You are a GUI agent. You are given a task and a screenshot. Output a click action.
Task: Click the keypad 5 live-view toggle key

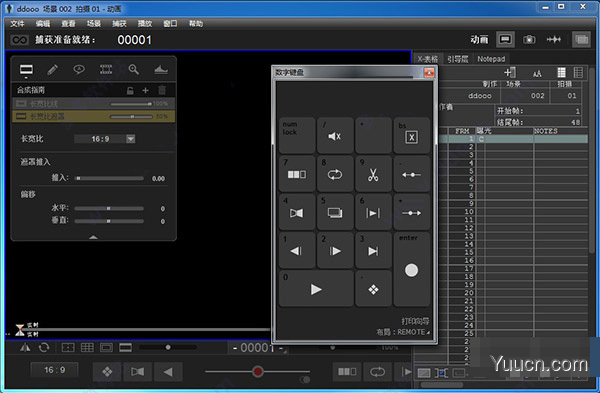pos(335,212)
